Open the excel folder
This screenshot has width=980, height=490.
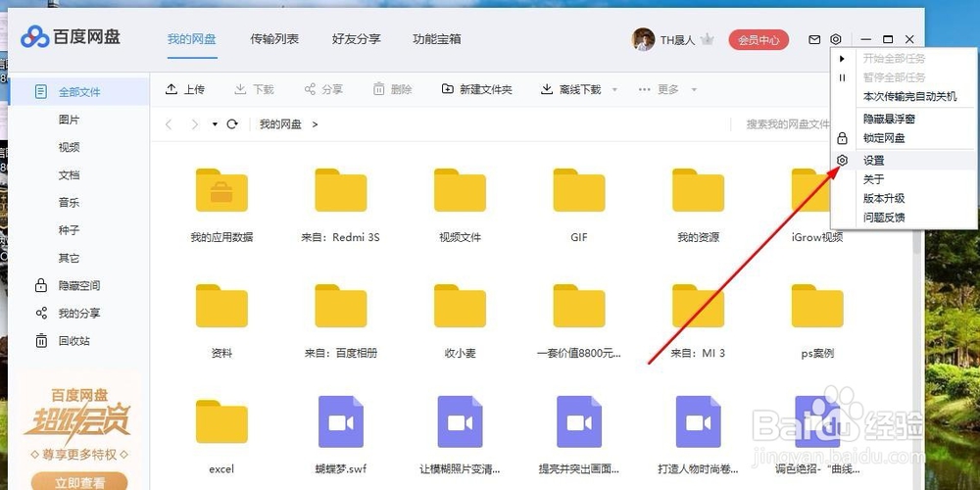point(221,421)
